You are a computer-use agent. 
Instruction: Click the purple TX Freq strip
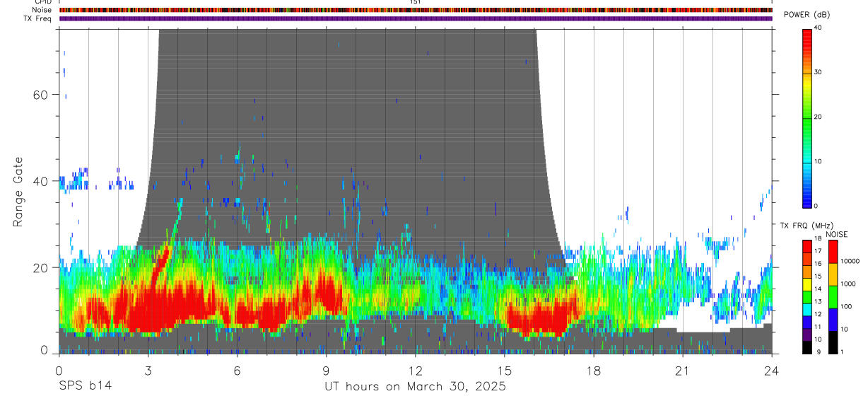click(x=416, y=18)
